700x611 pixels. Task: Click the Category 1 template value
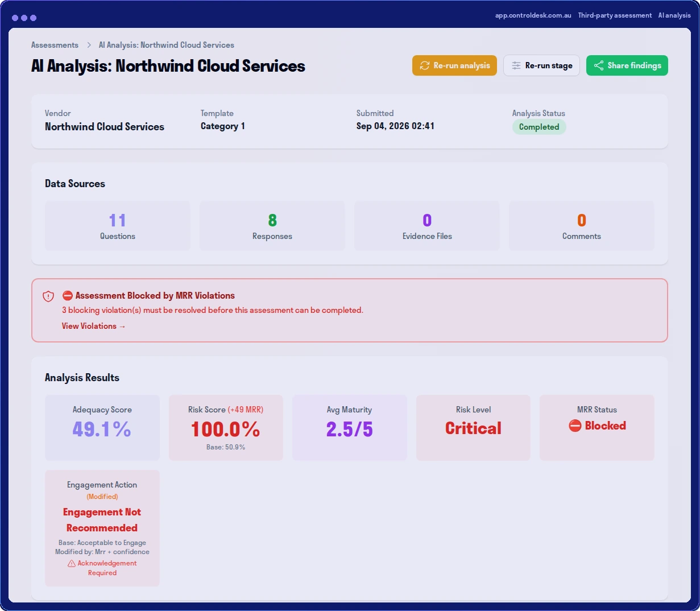point(223,126)
